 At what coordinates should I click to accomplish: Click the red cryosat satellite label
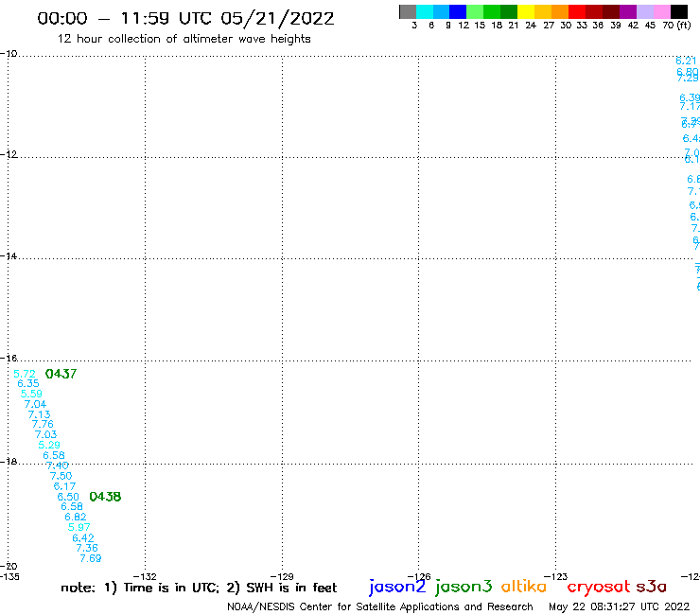click(x=598, y=587)
